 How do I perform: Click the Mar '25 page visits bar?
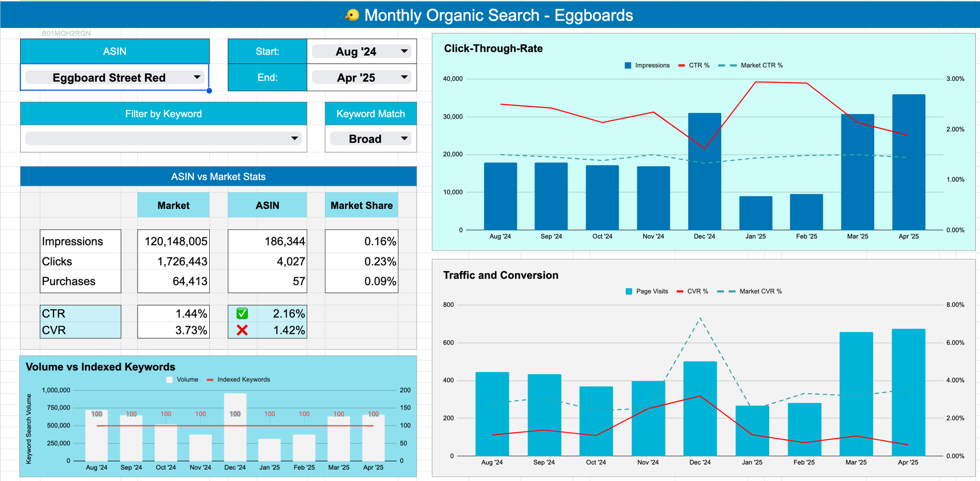point(856,394)
